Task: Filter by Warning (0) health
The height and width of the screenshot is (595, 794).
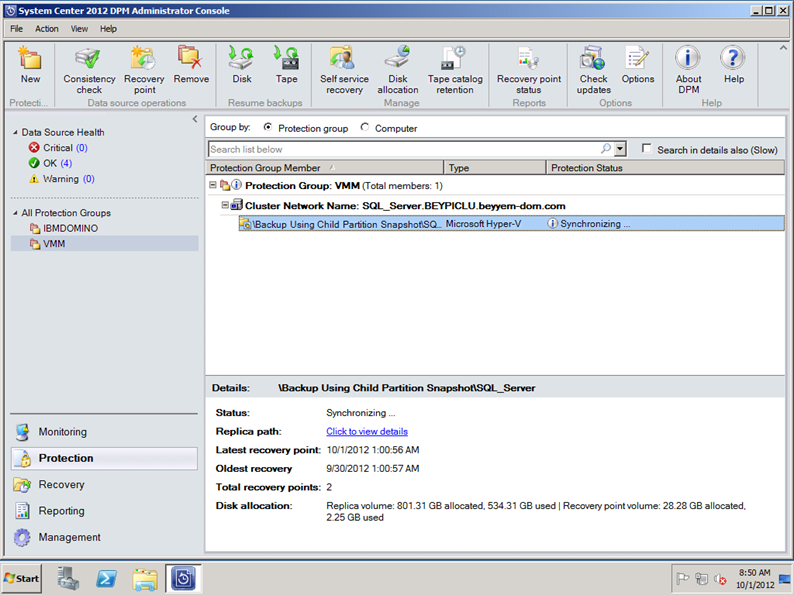Action: 62,179
